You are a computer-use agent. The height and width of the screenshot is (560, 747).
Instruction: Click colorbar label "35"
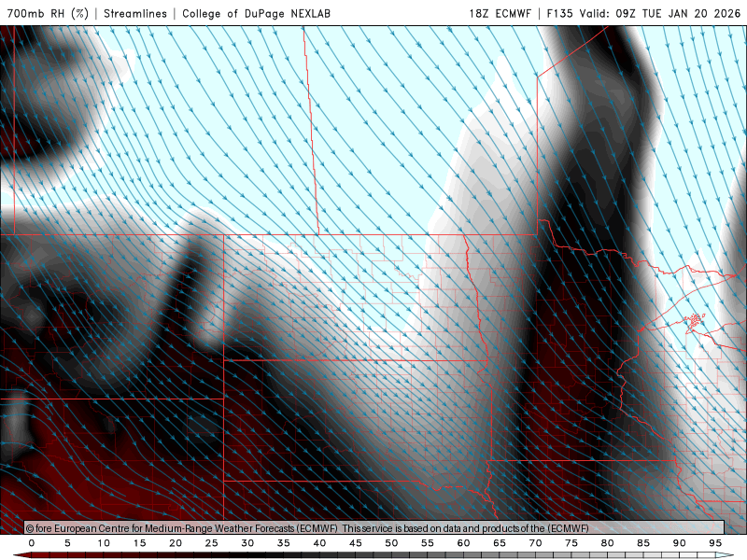(x=284, y=543)
